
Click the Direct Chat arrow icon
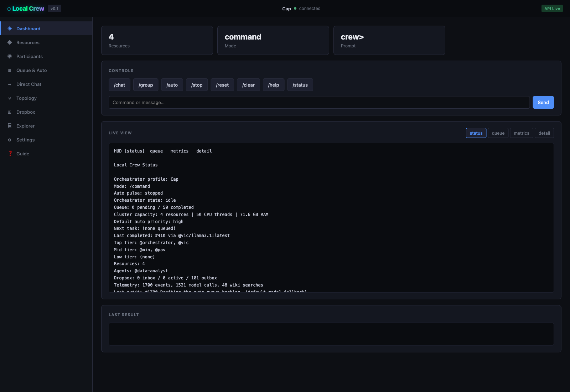(x=10, y=84)
